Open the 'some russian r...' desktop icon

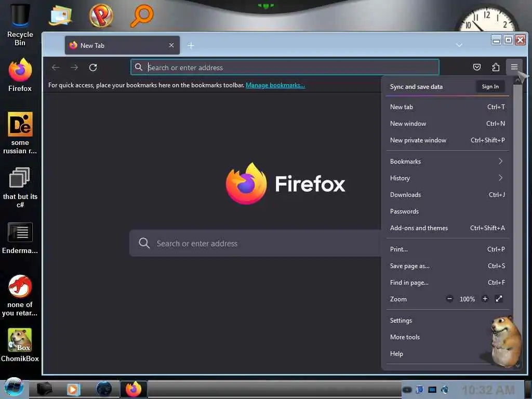(20, 133)
